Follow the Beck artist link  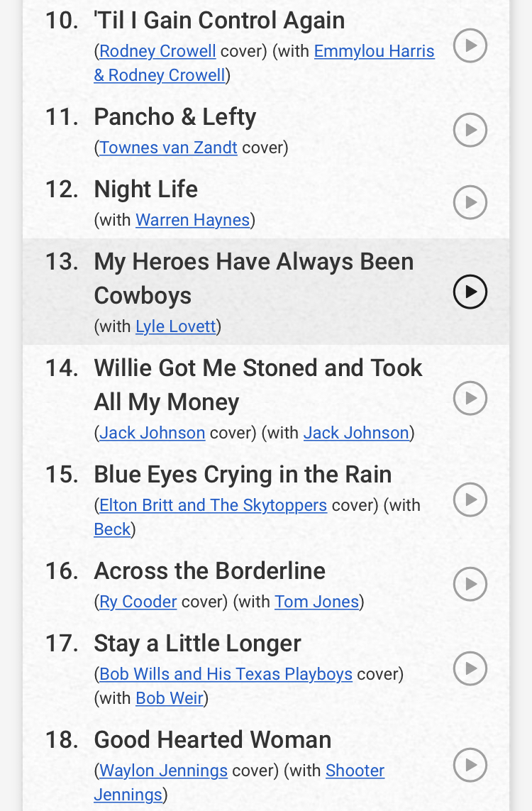(x=112, y=529)
